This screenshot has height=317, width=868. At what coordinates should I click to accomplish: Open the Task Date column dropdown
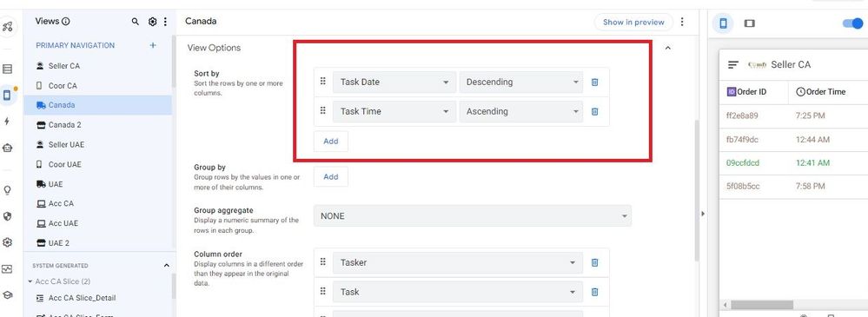coord(394,82)
